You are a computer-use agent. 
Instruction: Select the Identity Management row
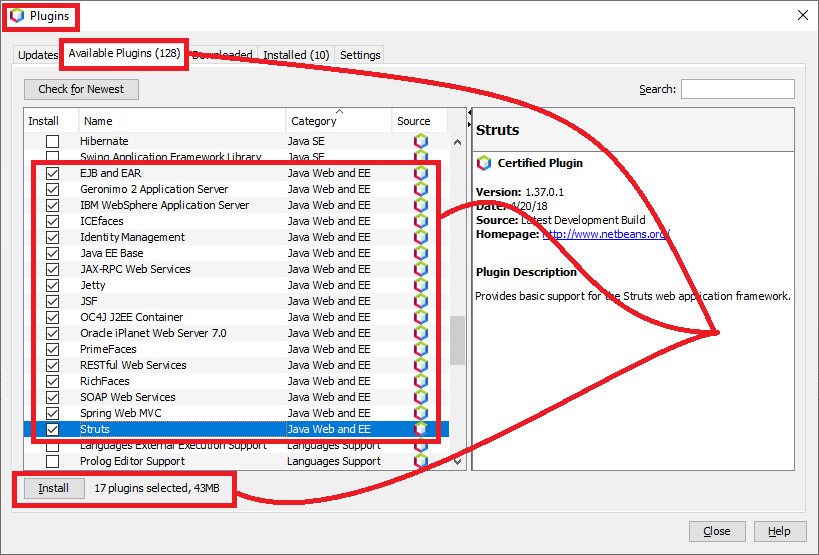pyautogui.click(x=236, y=237)
